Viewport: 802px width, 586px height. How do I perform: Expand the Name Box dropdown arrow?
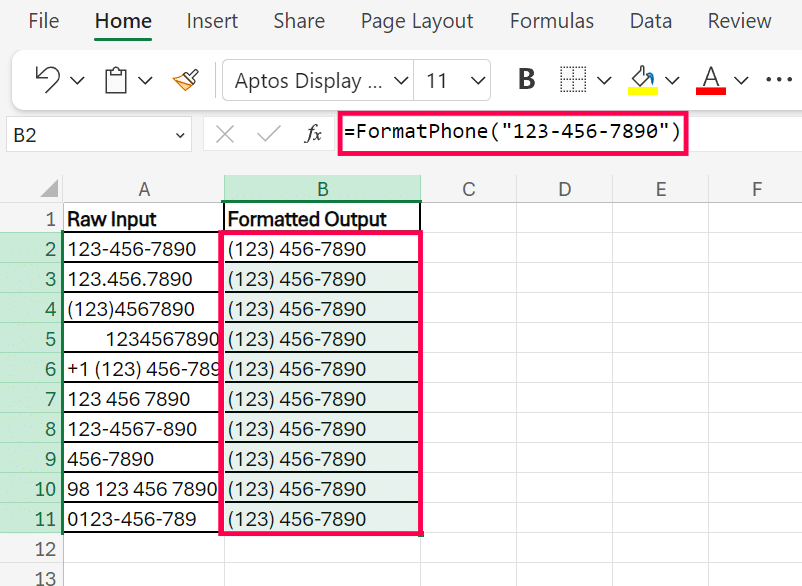tap(180, 136)
